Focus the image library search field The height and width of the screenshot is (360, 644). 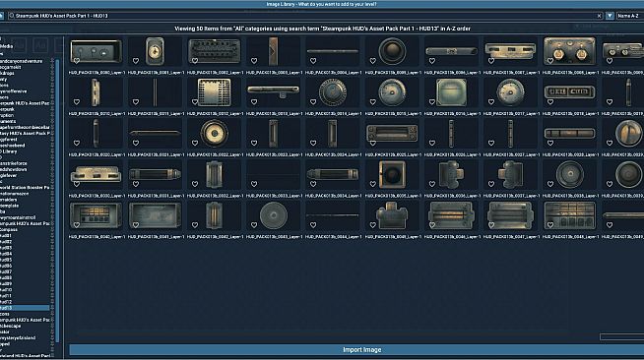pos(305,16)
